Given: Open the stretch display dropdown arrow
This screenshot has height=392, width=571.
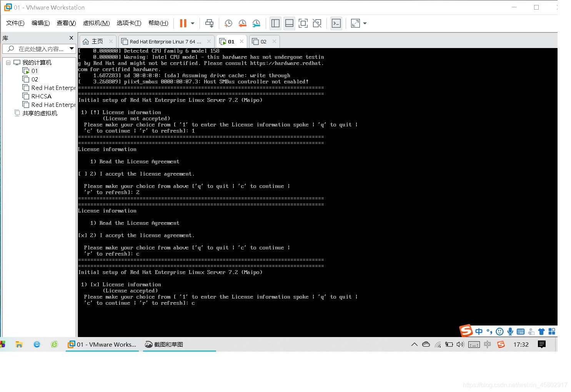Looking at the screenshot, I should tap(365, 23).
